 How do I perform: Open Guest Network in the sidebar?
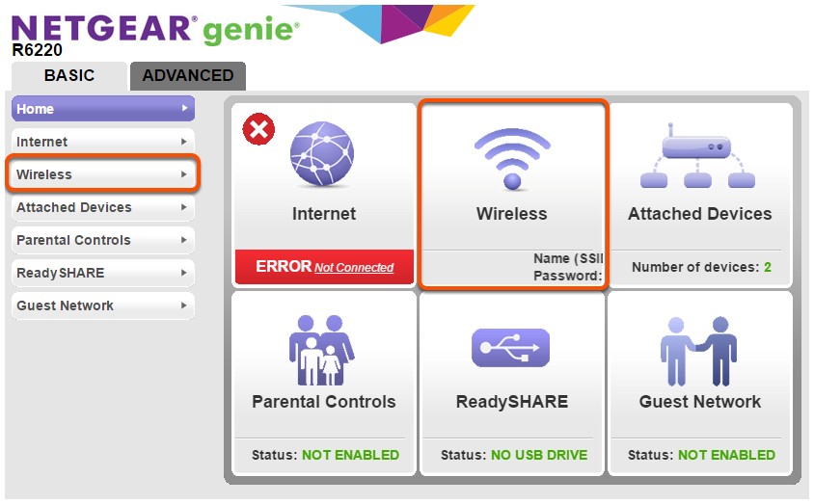point(103,305)
